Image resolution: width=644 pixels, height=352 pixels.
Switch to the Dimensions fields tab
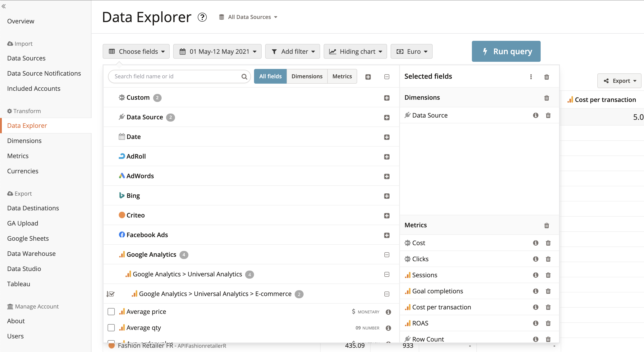coord(307,76)
